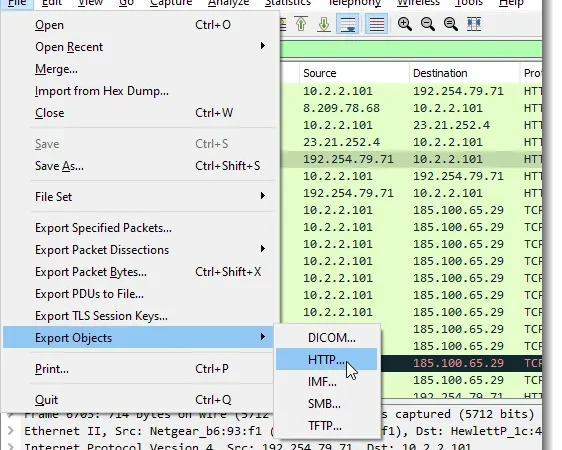
Task: Toggle auto-scroll during live capture icon
Action: [x=347, y=24]
